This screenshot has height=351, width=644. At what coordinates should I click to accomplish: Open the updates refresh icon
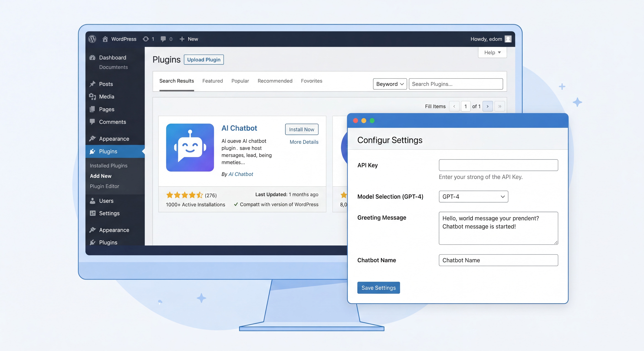click(x=146, y=39)
